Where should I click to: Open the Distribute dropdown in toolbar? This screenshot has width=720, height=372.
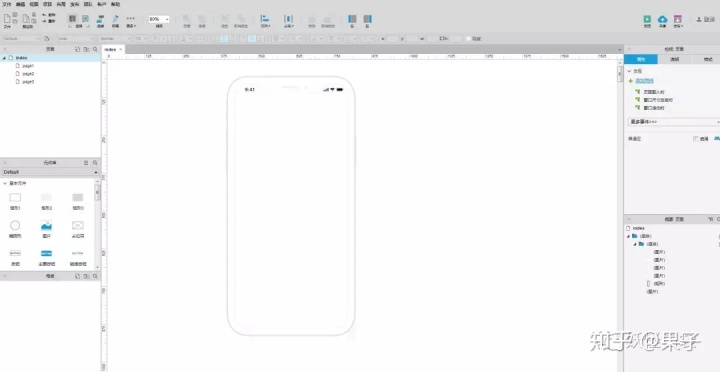pyautogui.click(x=288, y=21)
